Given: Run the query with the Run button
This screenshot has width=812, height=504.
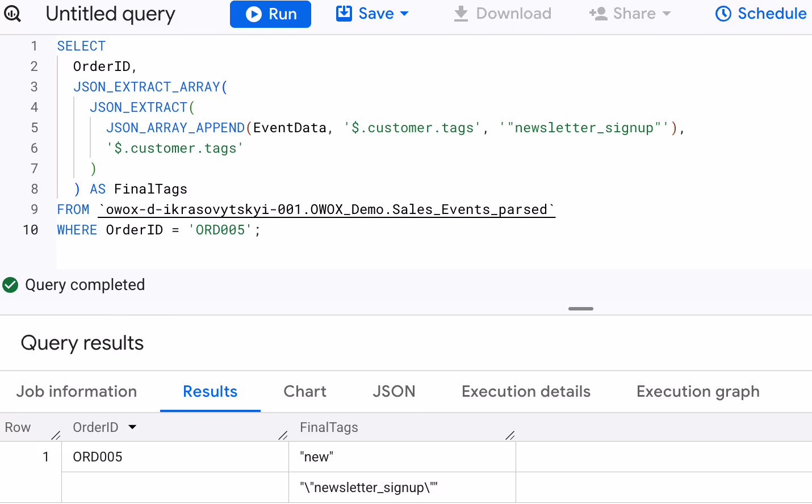Looking at the screenshot, I should [x=270, y=14].
